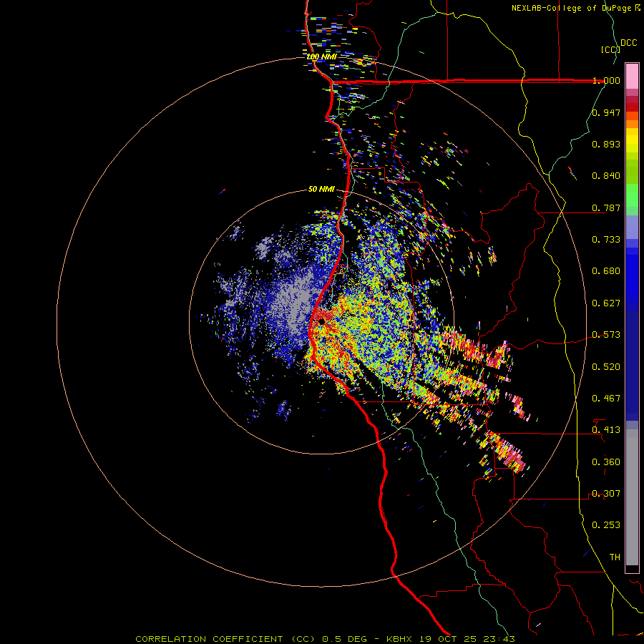
Task: Click the 0.893 scale value
Action: click(x=606, y=144)
